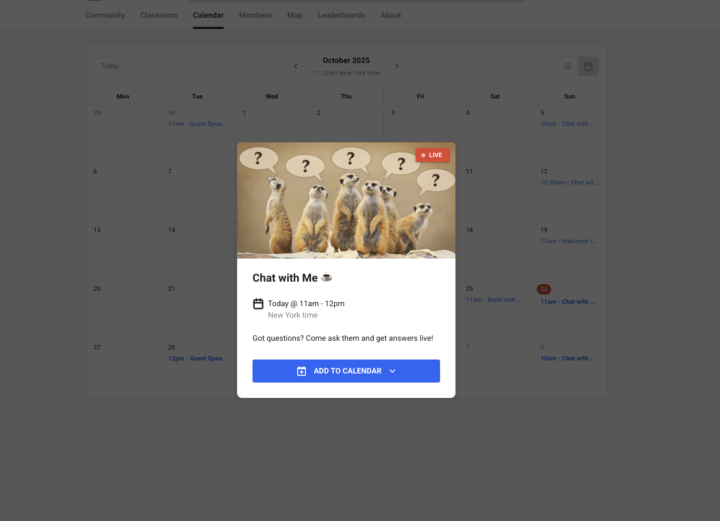
Task: Open 11am Chat event on October 26
Action: click(567, 302)
